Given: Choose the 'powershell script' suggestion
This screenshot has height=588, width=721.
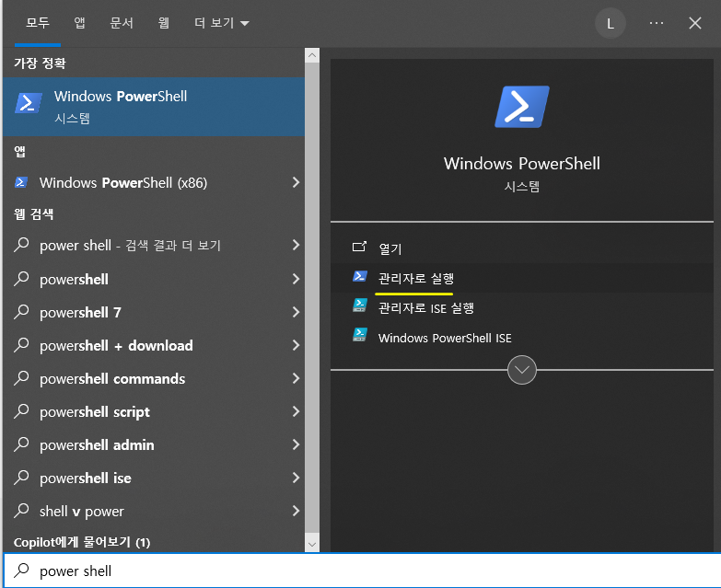Looking at the screenshot, I should point(154,411).
